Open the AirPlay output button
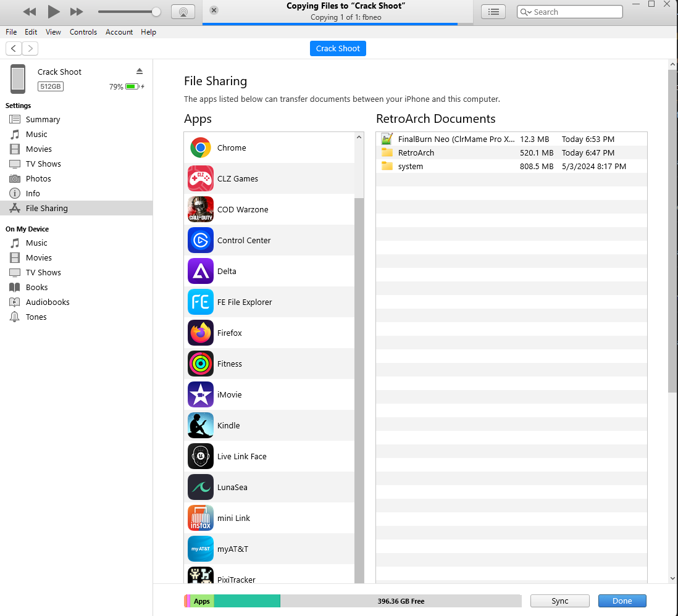 (183, 12)
